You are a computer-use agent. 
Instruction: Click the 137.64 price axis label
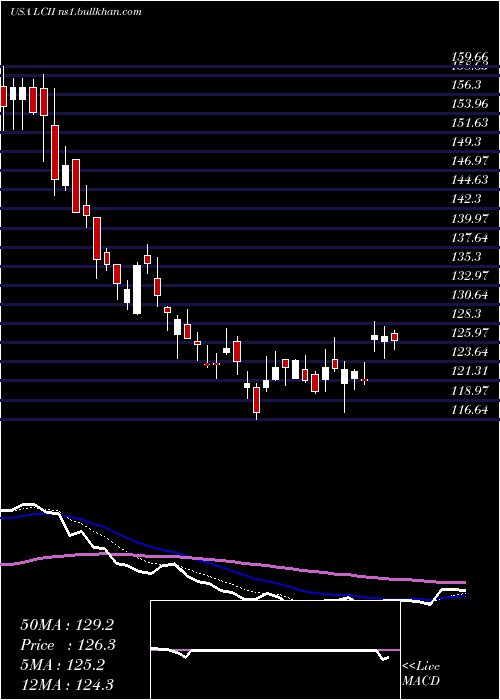pyautogui.click(x=469, y=238)
